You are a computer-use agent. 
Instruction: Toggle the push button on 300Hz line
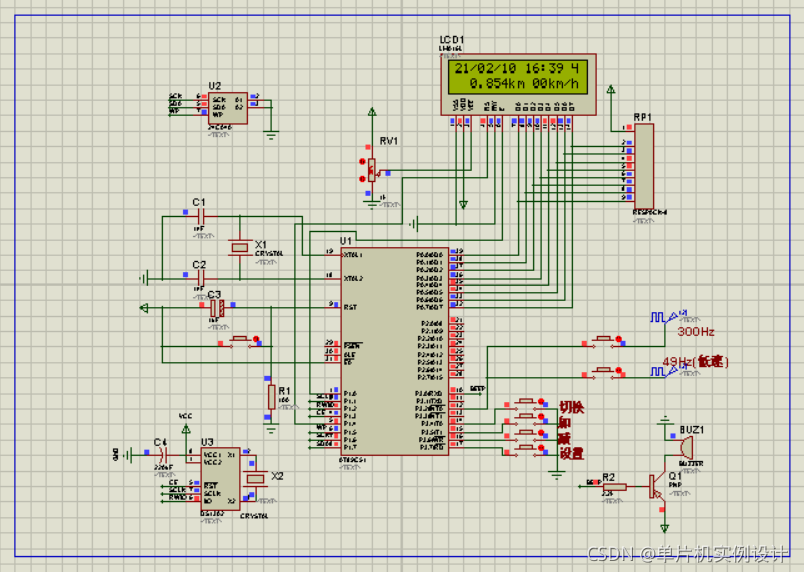604,340
